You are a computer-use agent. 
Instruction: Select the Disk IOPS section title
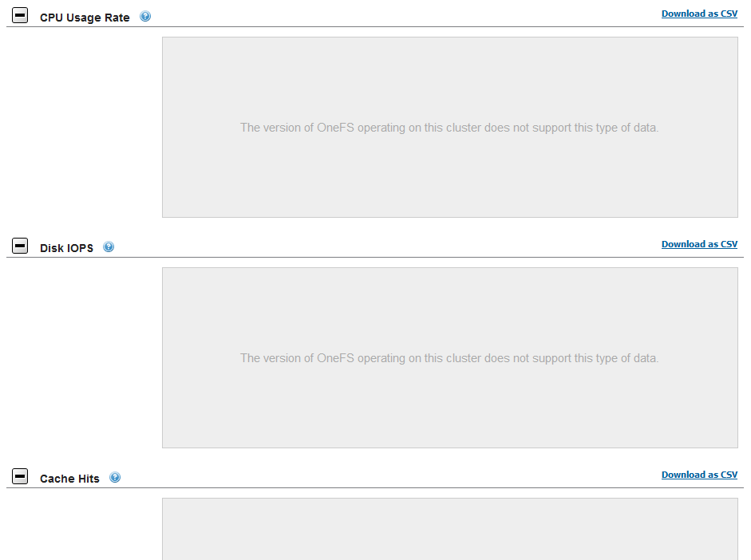click(66, 247)
